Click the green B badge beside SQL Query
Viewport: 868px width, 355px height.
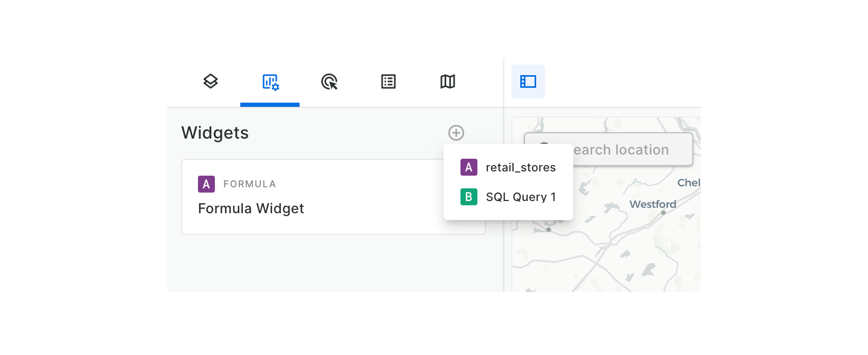(468, 197)
